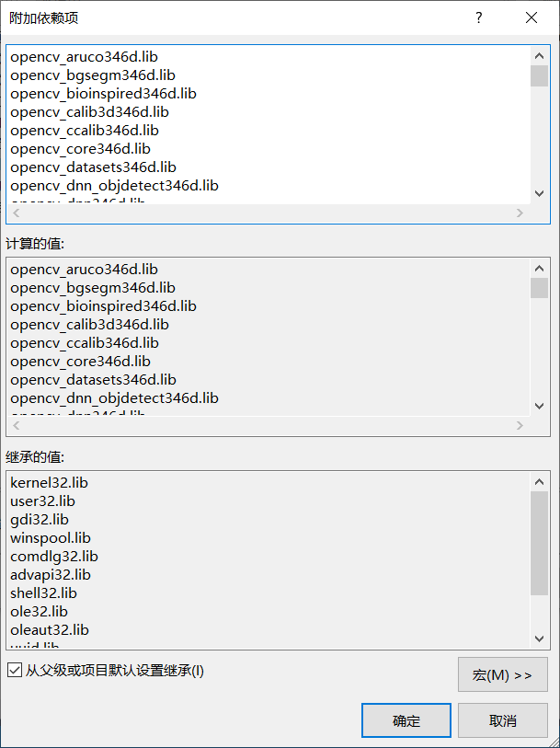Click the help question mark icon

[x=478, y=18]
